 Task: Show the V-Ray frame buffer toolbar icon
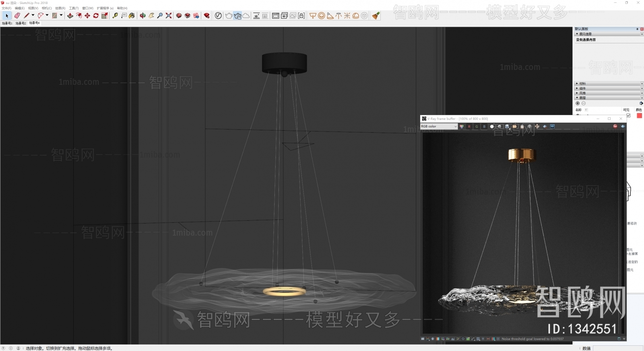pyautogui.click(x=275, y=16)
